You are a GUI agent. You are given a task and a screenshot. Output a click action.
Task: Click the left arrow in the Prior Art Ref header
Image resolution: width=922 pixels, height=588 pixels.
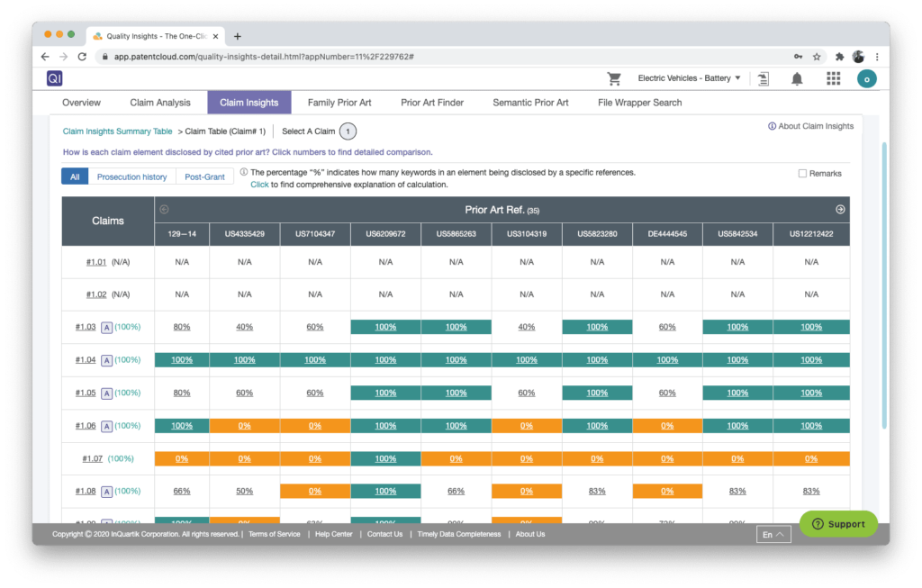[165, 209]
